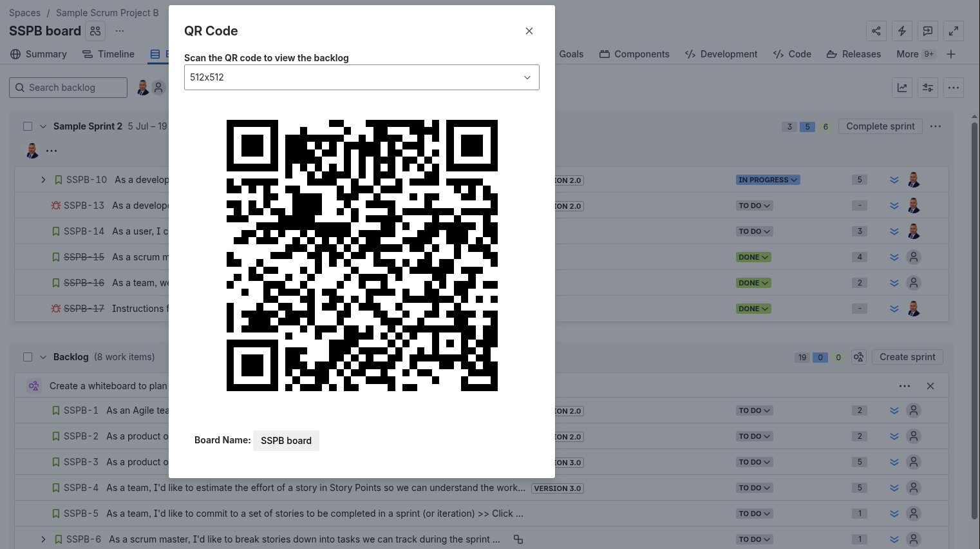
Task: Open the TO DO status dropdown for SSPB-5
Action: (x=755, y=514)
